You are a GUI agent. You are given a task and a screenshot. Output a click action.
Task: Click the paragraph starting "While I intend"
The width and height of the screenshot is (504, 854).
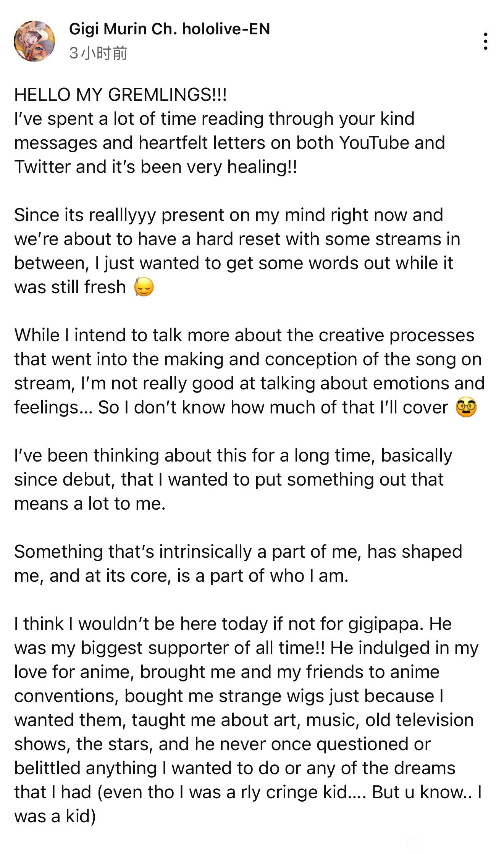[x=248, y=371]
